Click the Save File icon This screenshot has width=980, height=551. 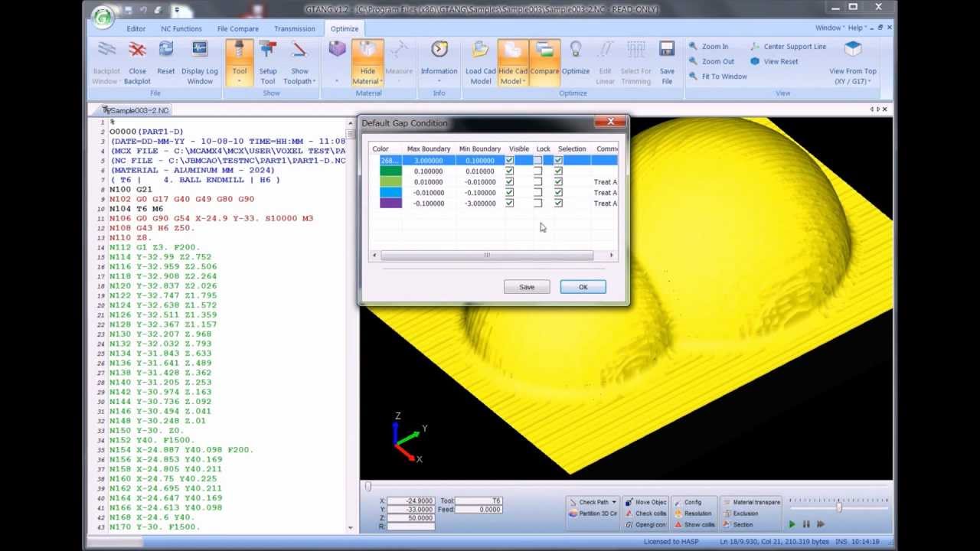[667, 51]
